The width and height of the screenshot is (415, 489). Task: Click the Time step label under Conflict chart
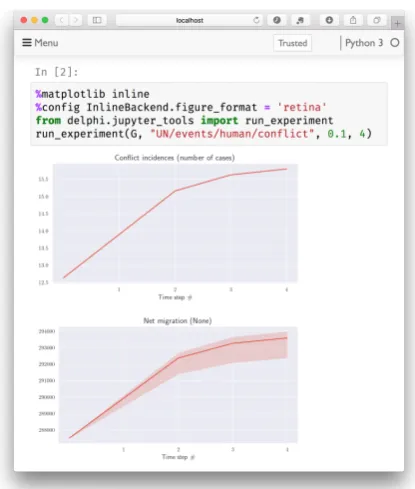pos(175,297)
